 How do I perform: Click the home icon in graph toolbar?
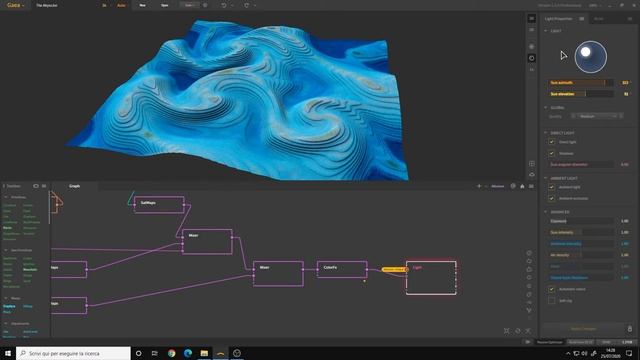pyautogui.click(x=522, y=186)
